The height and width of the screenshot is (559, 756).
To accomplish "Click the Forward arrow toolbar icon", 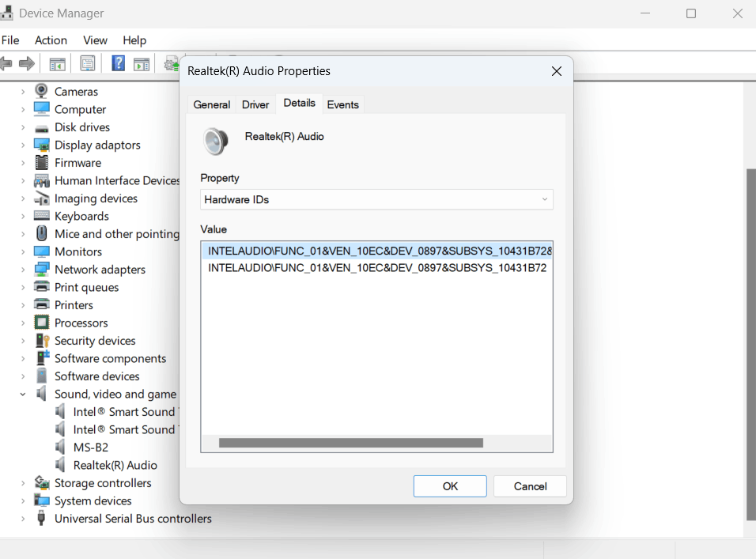I will point(27,63).
